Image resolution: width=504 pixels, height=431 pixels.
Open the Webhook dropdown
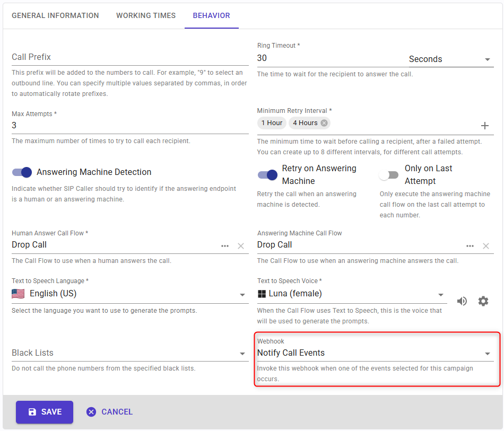click(x=487, y=354)
